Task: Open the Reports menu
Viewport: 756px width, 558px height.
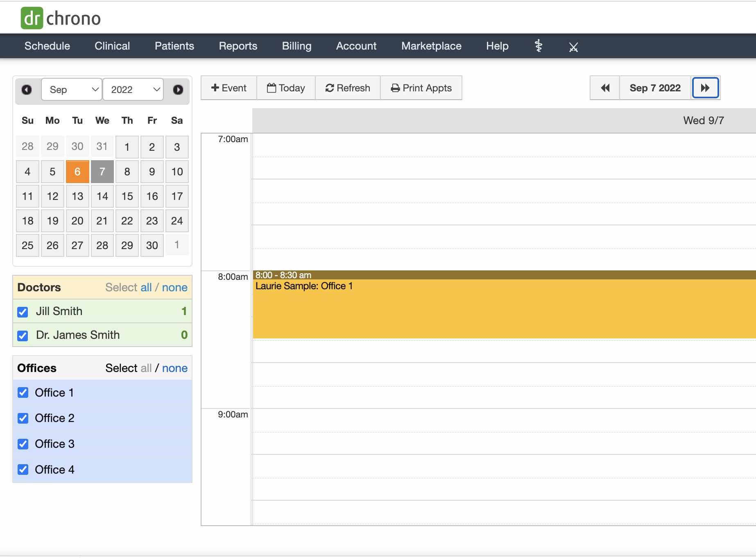Action: click(x=238, y=46)
